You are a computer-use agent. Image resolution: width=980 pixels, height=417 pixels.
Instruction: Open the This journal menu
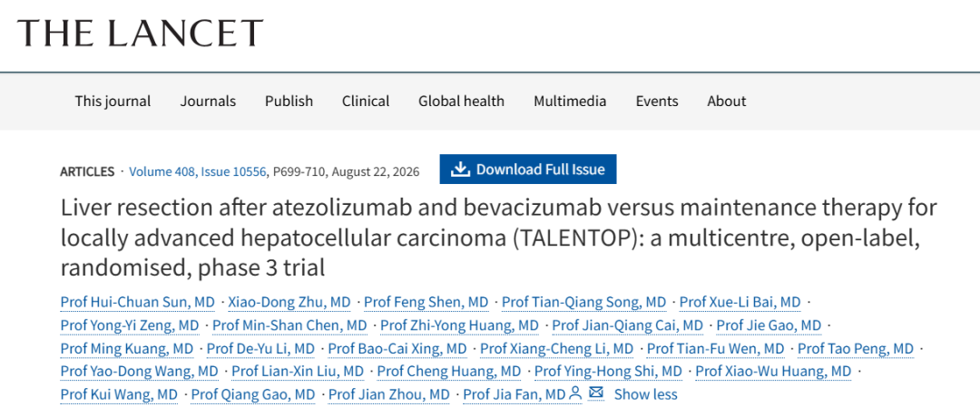(x=113, y=102)
